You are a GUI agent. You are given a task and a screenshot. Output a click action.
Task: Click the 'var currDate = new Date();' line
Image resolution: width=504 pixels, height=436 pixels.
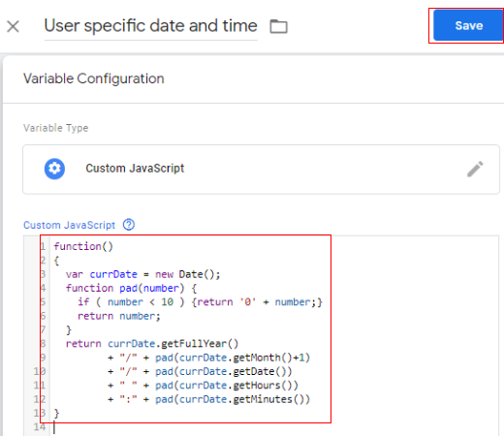pos(142,274)
